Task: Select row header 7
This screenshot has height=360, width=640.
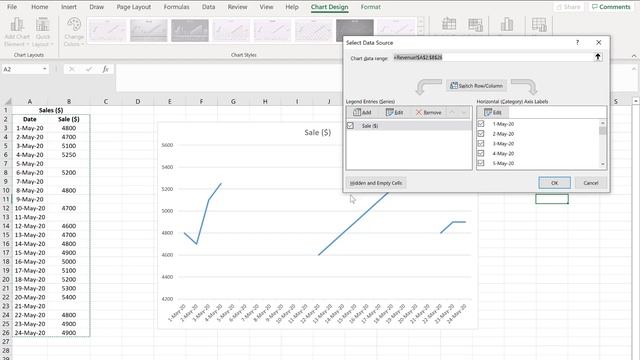Action: 6,164
